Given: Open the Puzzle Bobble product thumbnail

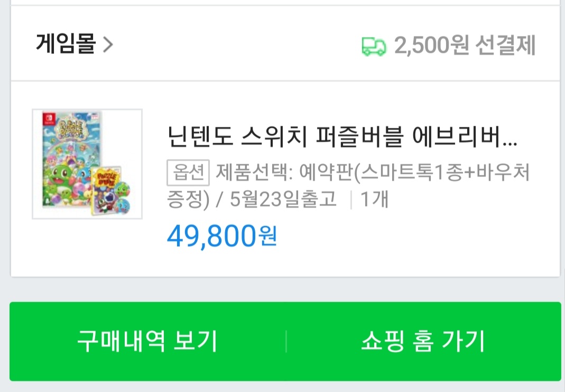Looking at the screenshot, I should tap(87, 164).
